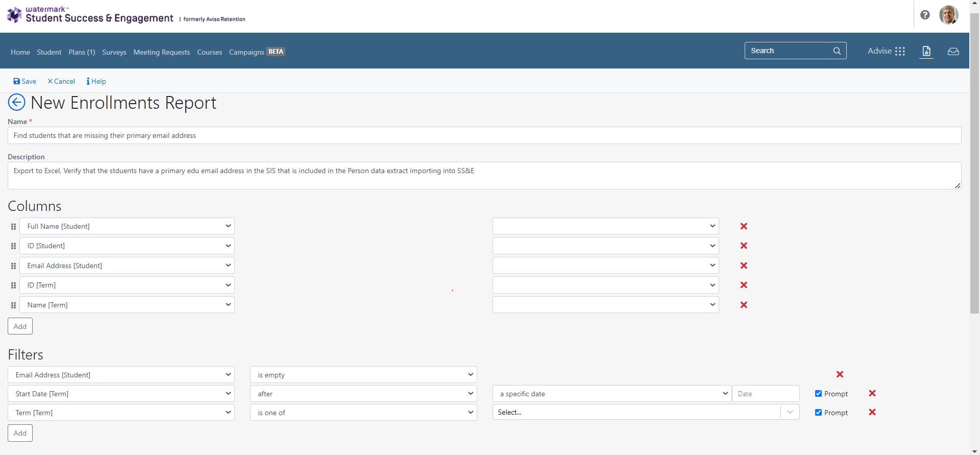Open the 'a specific date' dropdown
The height and width of the screenshot is (455, 980).
[x=612, y=394]
